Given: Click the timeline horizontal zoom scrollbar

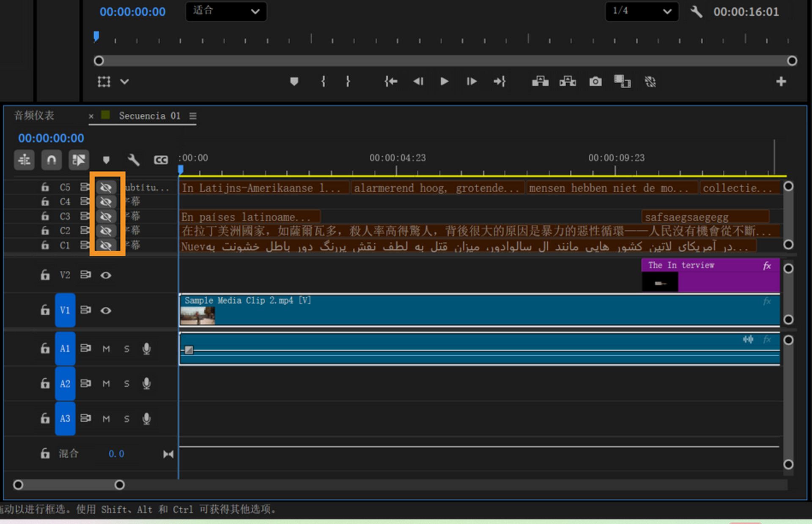Looking at the screenshot, I should click(x=69, y=485).
